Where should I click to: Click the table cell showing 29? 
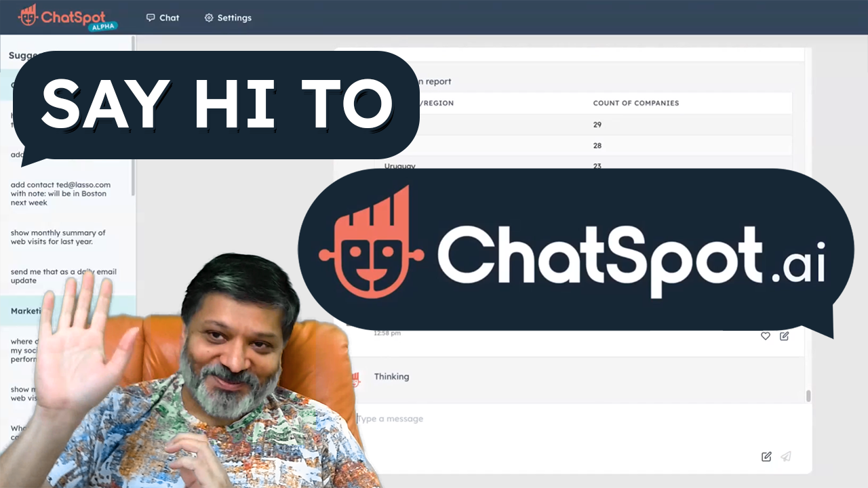click(x=597, y=125)
